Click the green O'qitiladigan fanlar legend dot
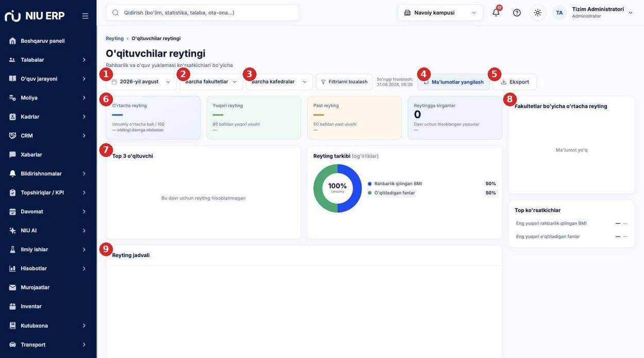 (x=370, y=193)
